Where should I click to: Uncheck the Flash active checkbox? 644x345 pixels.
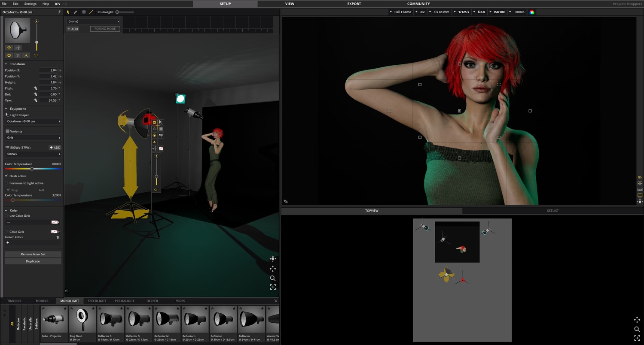click(6, 176)
